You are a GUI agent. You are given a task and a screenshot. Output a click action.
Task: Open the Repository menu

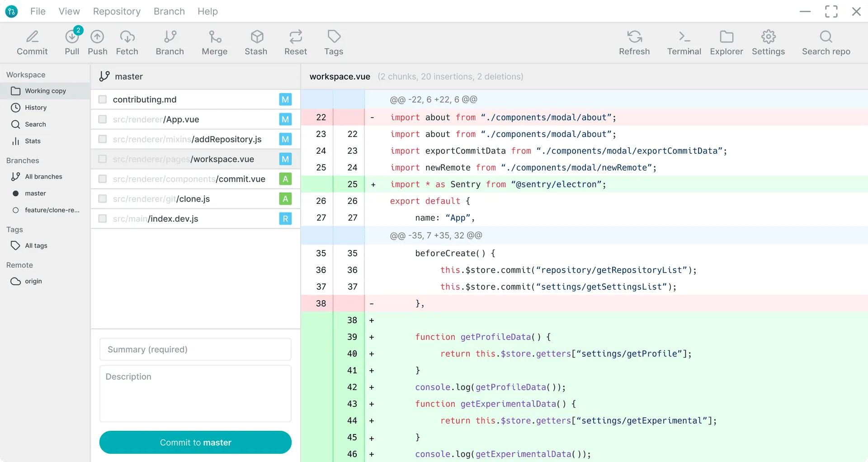pyautogui.click(x=116, y=11)
